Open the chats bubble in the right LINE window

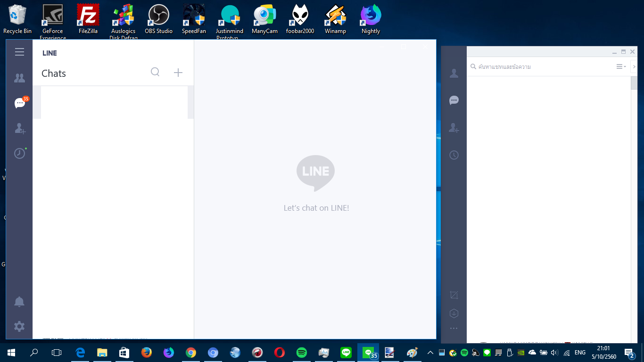pos(454,100)
